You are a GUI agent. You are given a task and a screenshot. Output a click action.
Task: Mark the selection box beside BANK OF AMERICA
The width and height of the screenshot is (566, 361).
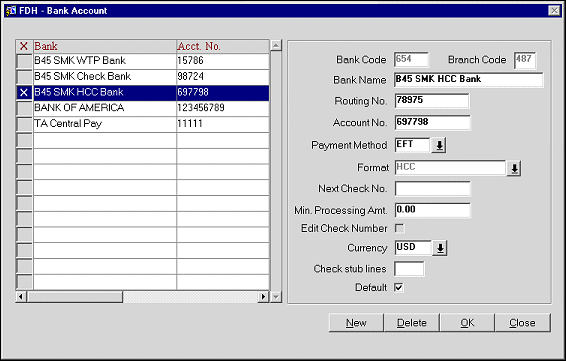click(x=24, y=108)
